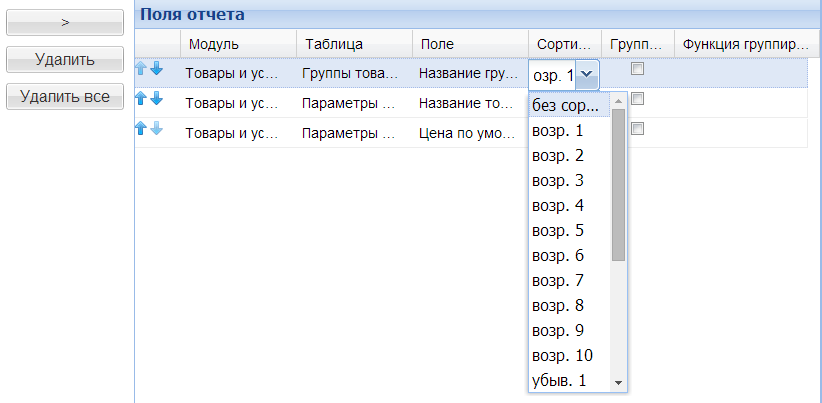This screenshot has width=822, height=403.
Task: Click the 'Удалить' button
Action: 65,59
